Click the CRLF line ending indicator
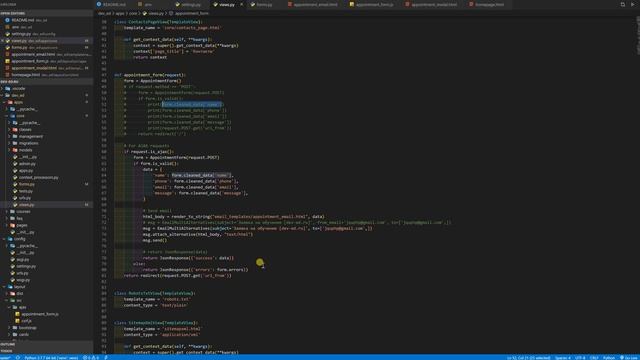The image size is (640, 360). coord(594,358)
